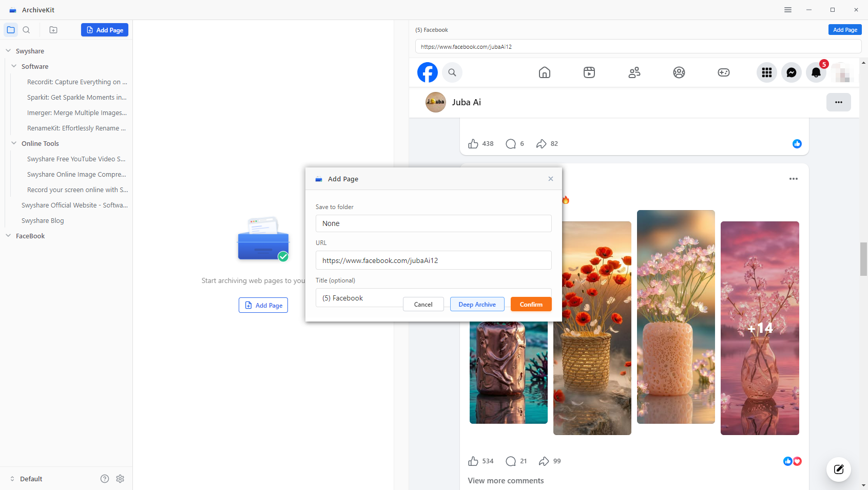Open the hamburger menu in title bar
The height and width of the screenshot is (490, 868).
pos(788,10)
